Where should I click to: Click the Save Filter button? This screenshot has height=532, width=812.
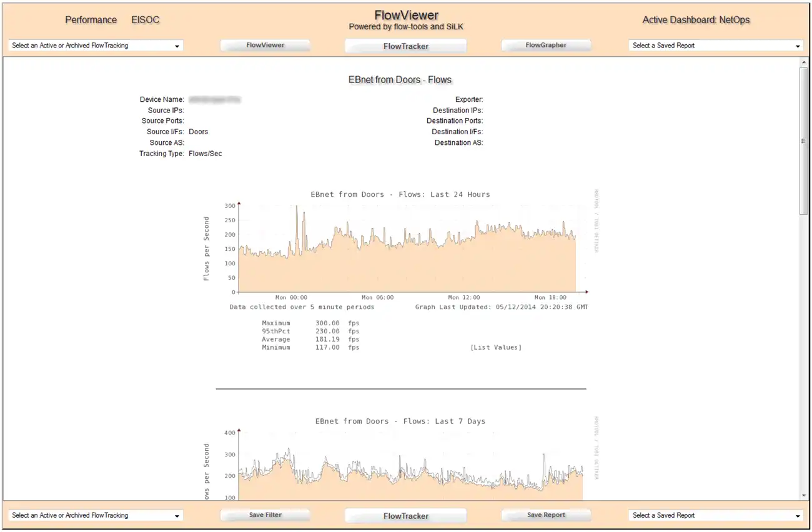(265, 515)
